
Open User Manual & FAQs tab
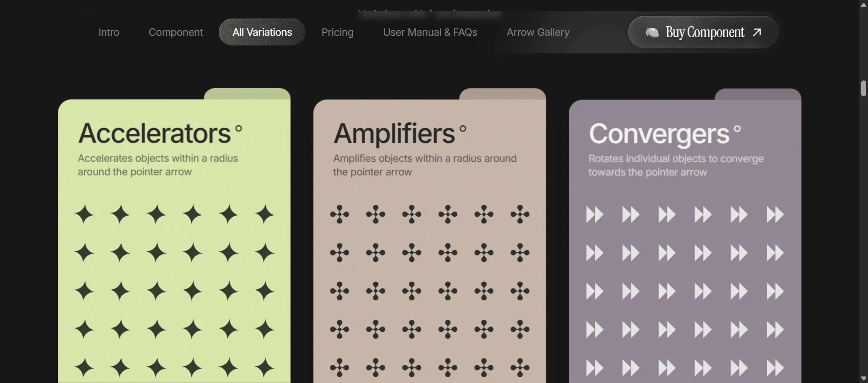[430, 32]
